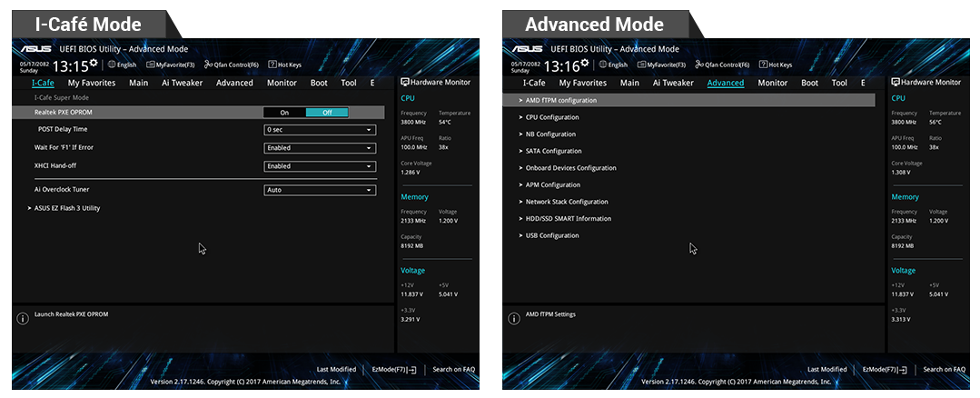
Task: Click gear icon beside 13:16 clock
Action: point(585,63)
